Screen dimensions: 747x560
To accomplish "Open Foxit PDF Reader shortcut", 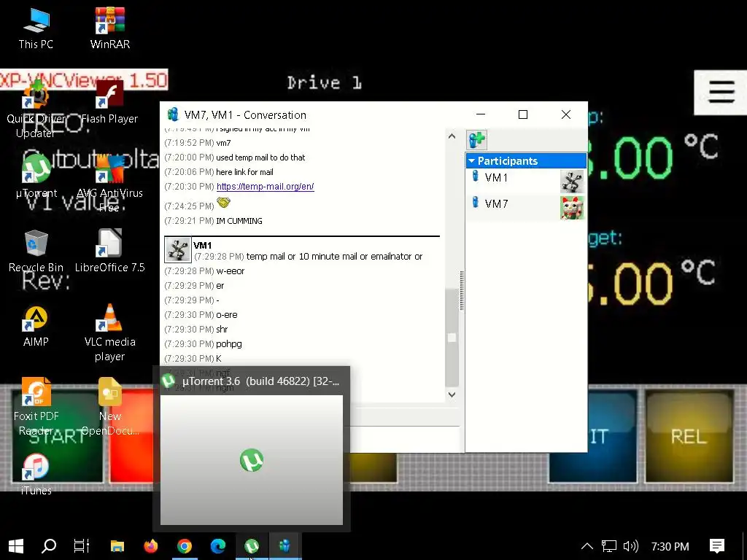I will pos(36,407).
